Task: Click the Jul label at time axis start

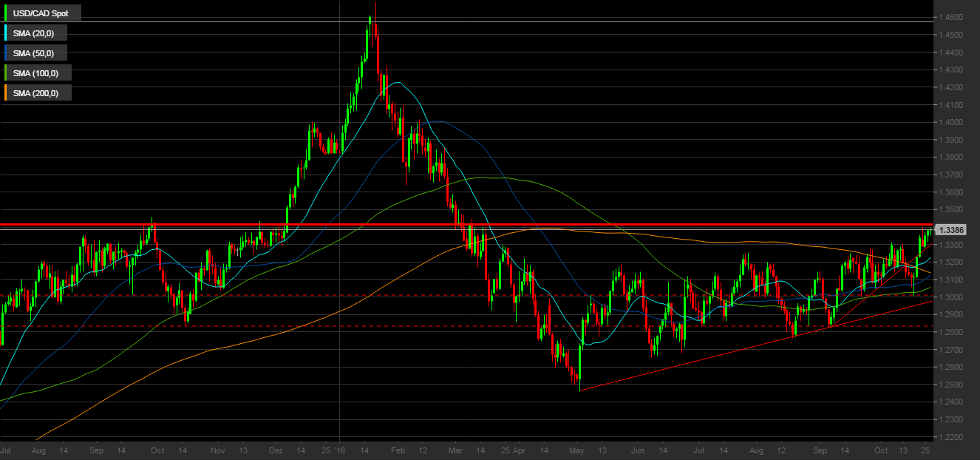Action: click(x=6, y=450)
